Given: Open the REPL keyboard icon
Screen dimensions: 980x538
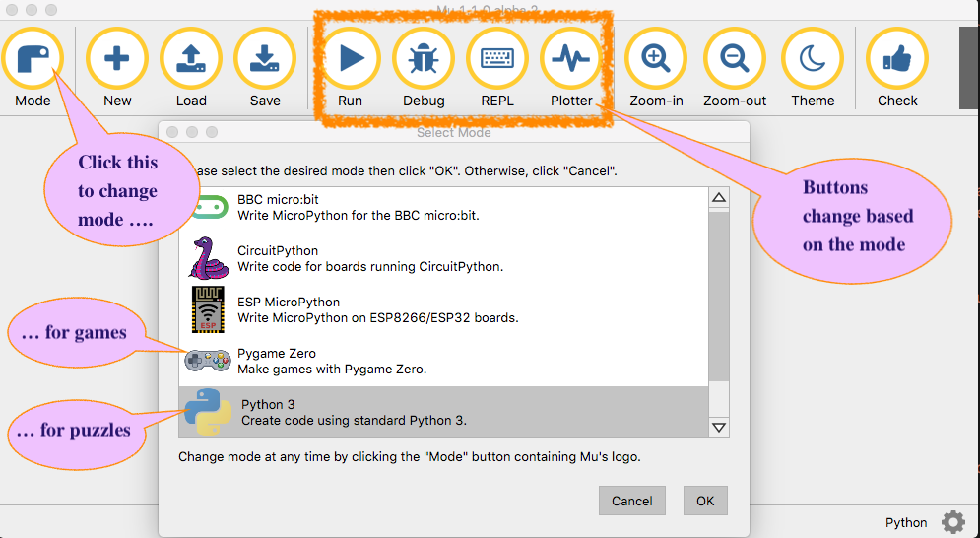Looking at the screenshot, I should point(497,59).
